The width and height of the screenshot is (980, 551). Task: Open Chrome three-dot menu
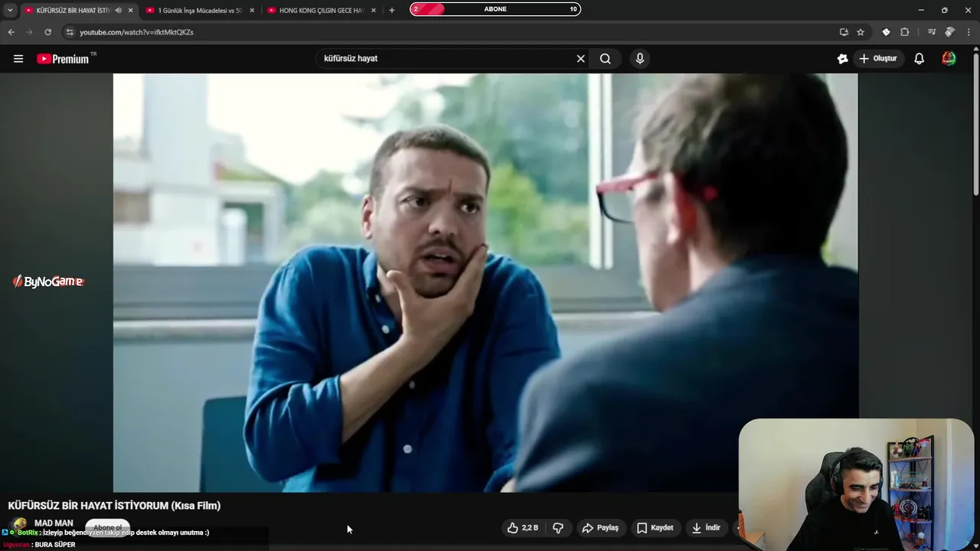tap(969, 32)
